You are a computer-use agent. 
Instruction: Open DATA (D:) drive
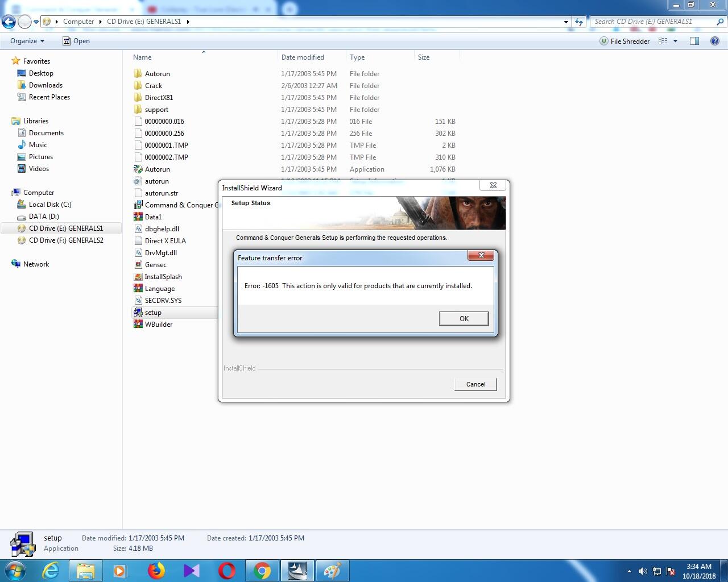coord(44,217)
